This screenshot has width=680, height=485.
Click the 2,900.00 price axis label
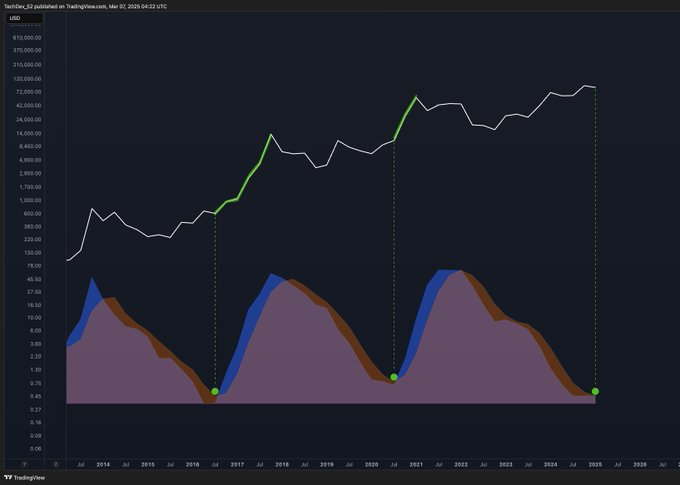31,173
